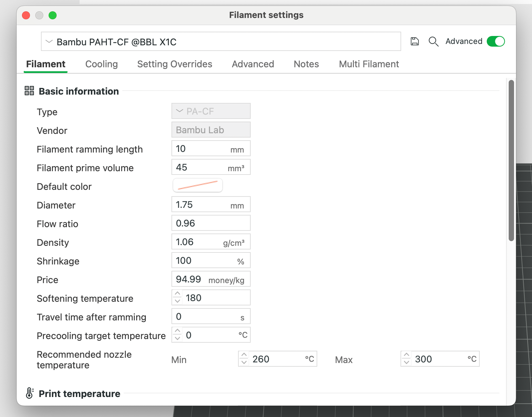Increase Min nozzle temperature with up arrow
Image resolution: width=532 pixels, height=417 pixels.
point(244,355)
